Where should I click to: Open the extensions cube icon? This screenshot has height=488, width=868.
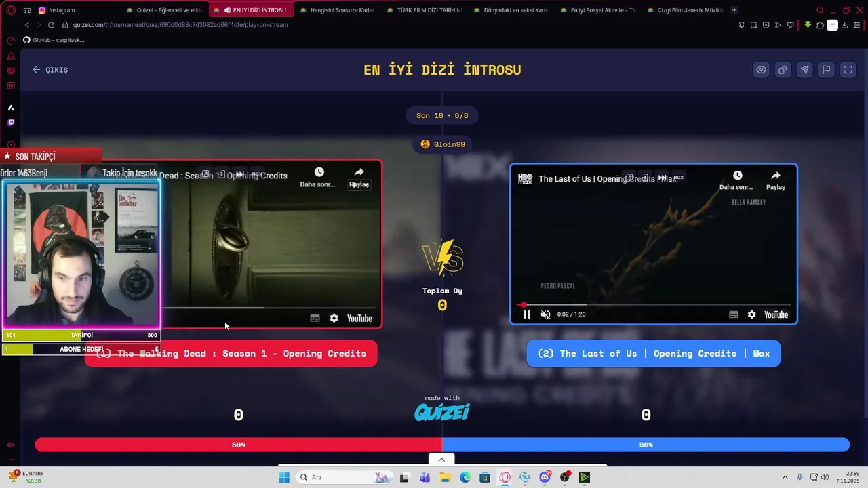(x=820, y=25)
